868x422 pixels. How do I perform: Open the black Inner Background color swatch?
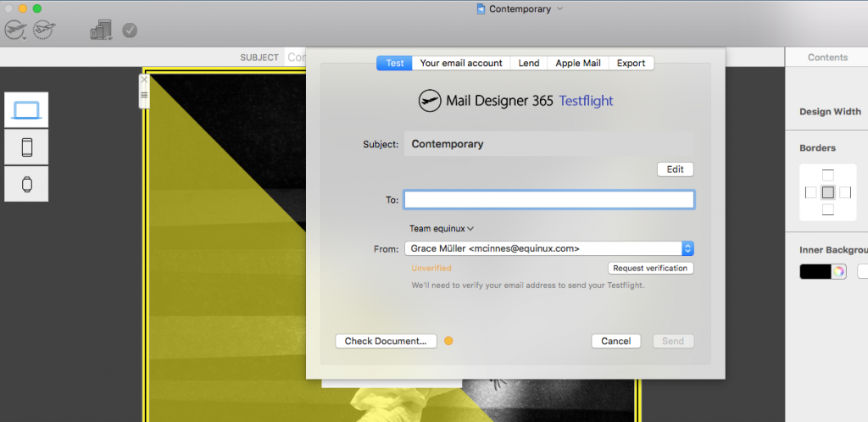click(815, 271)
